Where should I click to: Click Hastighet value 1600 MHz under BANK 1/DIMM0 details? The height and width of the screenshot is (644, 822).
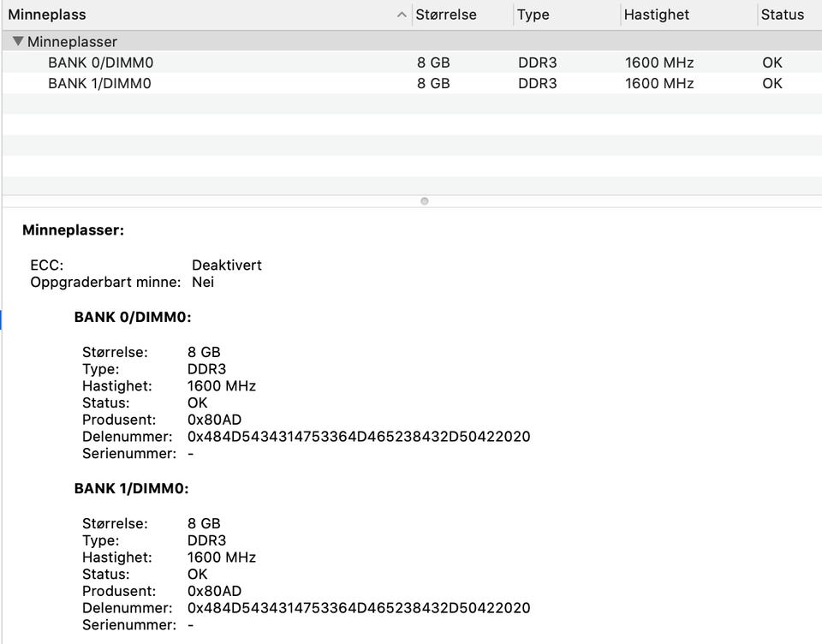tap(221, 558)
